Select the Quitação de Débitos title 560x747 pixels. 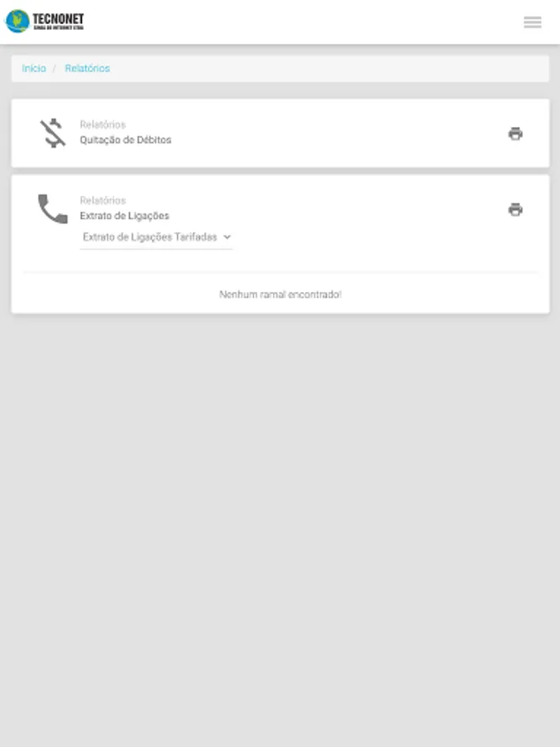click(126, 140)
